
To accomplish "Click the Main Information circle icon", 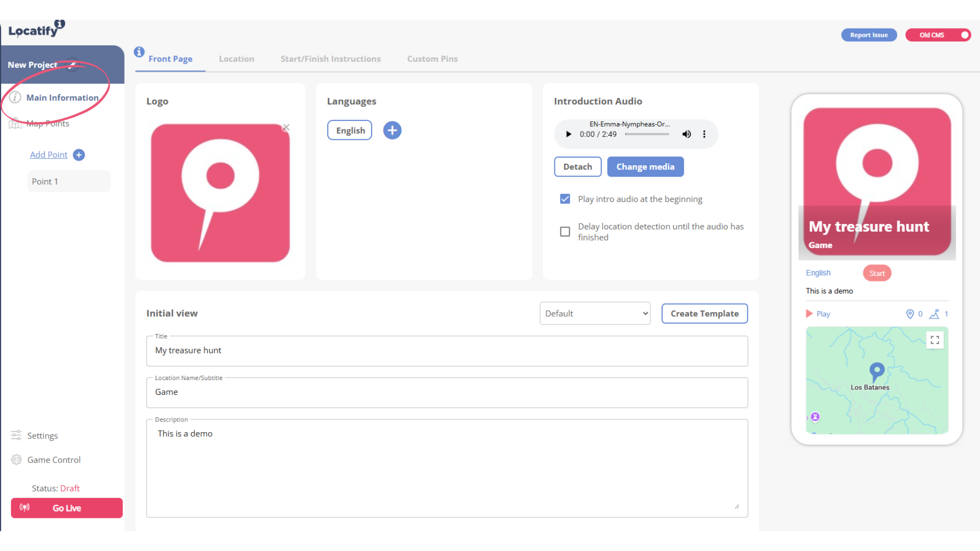I will pyautogui.click(x=15, y=97).
